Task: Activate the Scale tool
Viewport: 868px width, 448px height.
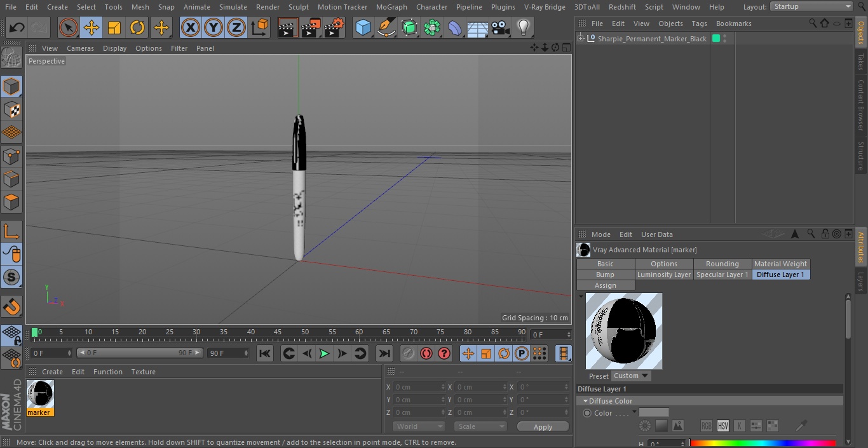Action: [114, 27]
